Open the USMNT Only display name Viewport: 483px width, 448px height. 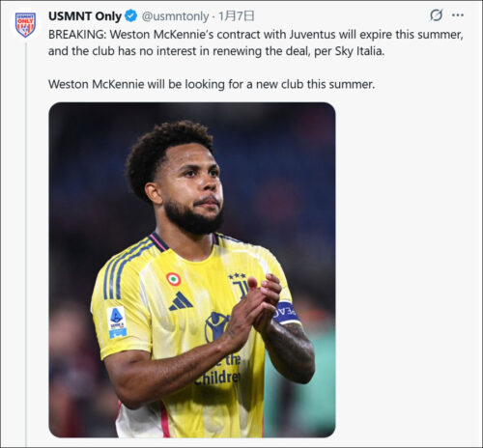pos(85,16)
